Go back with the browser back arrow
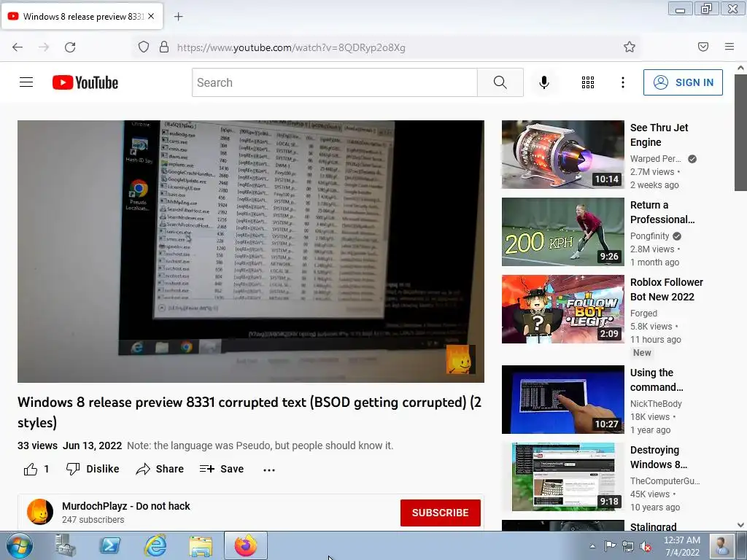The height and width of the screenshot is (560, 747). pyautogui.click(x=18, y=47)
